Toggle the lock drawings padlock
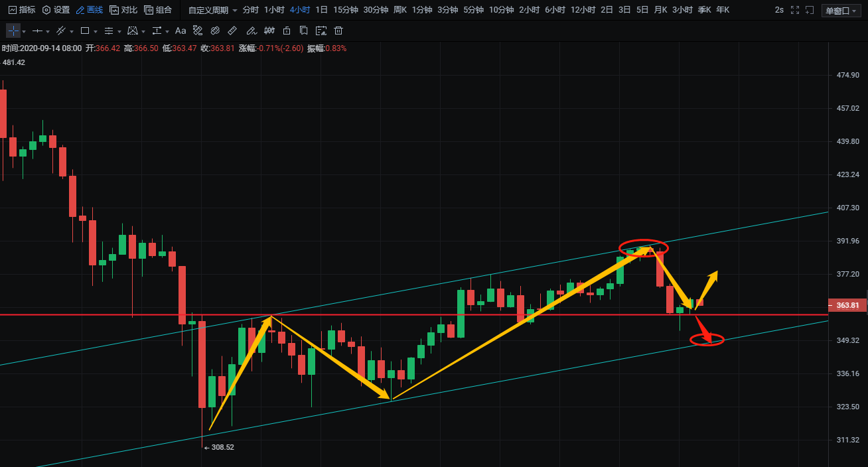Image resolution: width=868 pixels, height=467 pixels. click(x=286, y=31)
